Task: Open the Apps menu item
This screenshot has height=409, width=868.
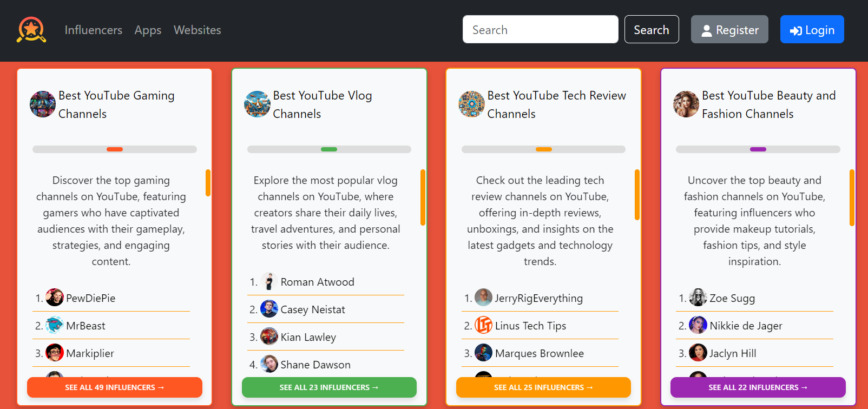Action: [148, 30]
